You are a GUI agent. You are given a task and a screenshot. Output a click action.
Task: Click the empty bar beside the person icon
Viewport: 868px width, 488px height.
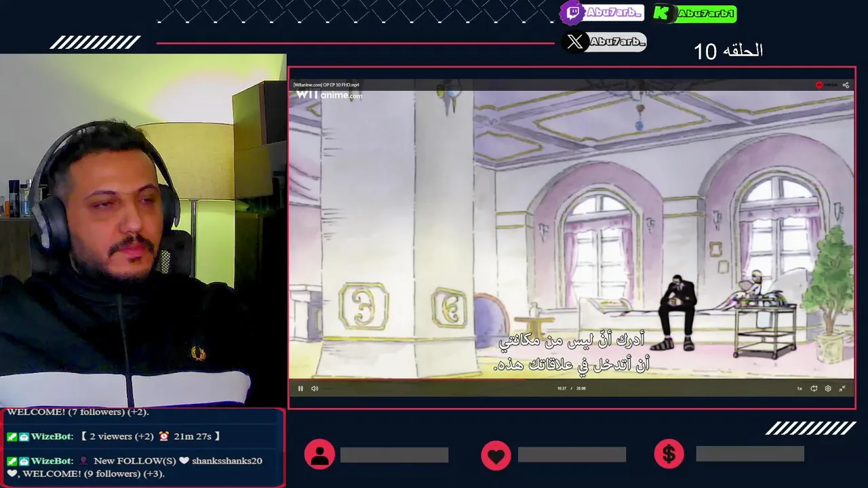coord(394,455)
